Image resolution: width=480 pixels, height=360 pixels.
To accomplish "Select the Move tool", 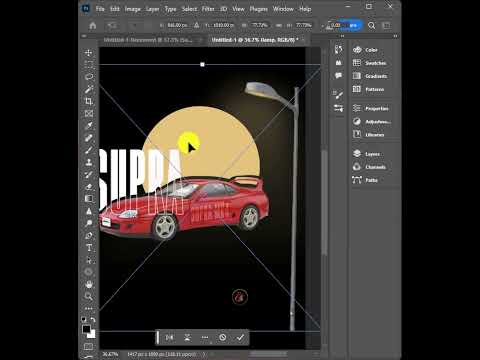I will (88, 53).
